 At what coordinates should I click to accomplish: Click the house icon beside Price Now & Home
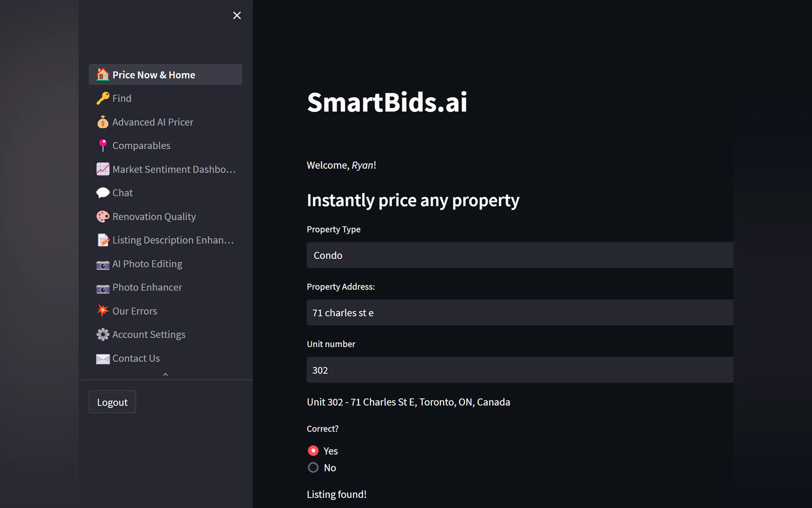[x=103, y=75]
